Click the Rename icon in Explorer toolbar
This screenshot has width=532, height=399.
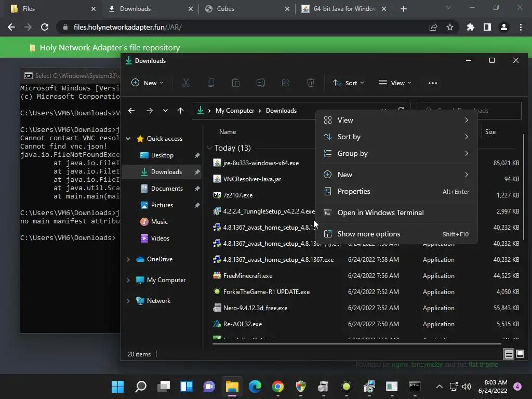pyautogui.click(x=261, y=83)
